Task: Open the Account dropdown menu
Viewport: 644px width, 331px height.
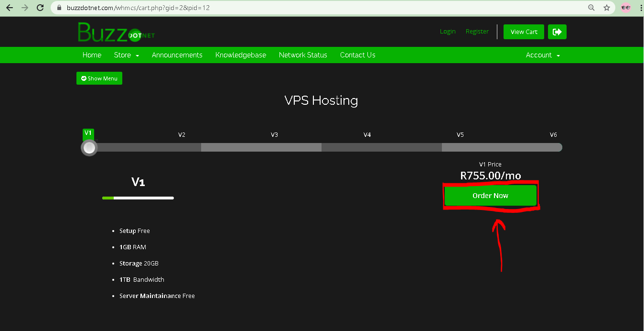Action: click(543, 55)
